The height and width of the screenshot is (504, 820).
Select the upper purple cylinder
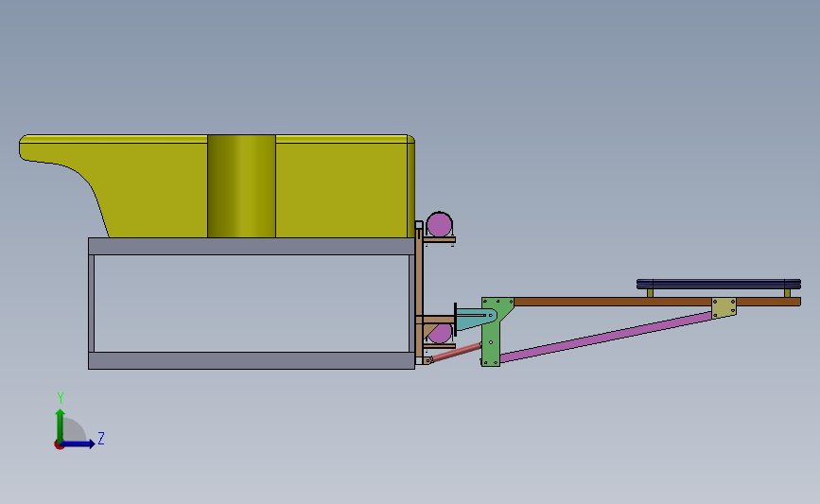[439, 224]
